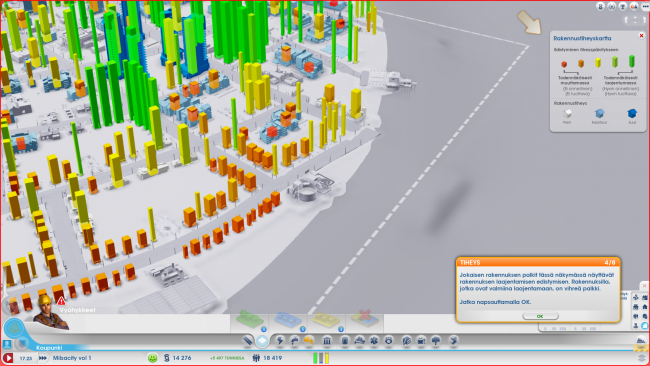Click the dark blue high density legend building
Viewport: 650px width, 366px height.
tap(632, 114)
